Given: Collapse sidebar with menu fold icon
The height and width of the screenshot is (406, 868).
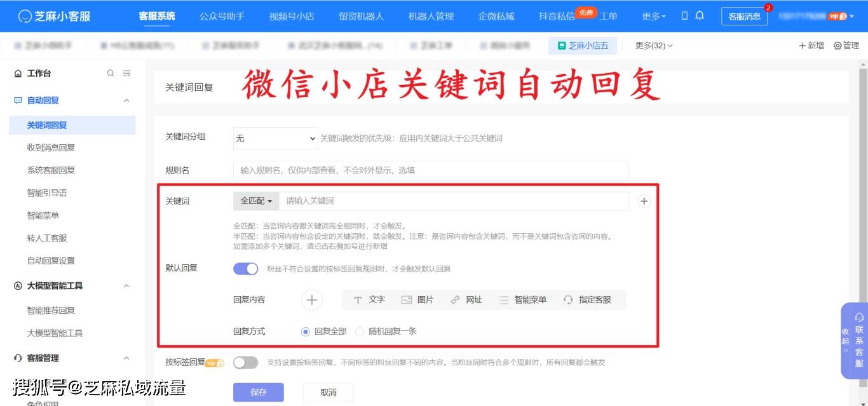Looking at the screenshot, I should [x=126, y=74].
